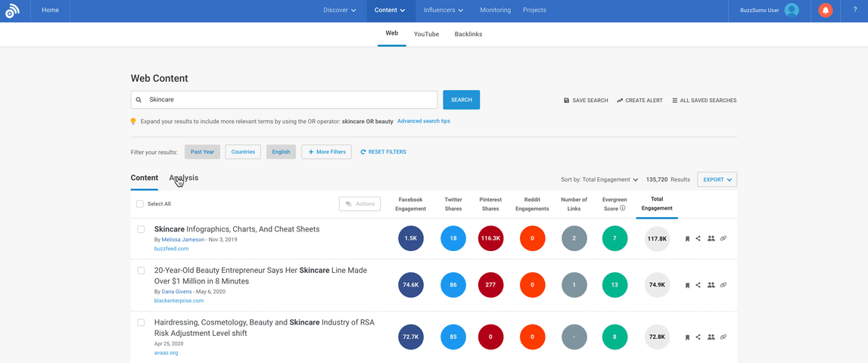Expand the Discover menu dropdown
The image size is (868, 363).
pyautogui.click(x=339, y=11)
